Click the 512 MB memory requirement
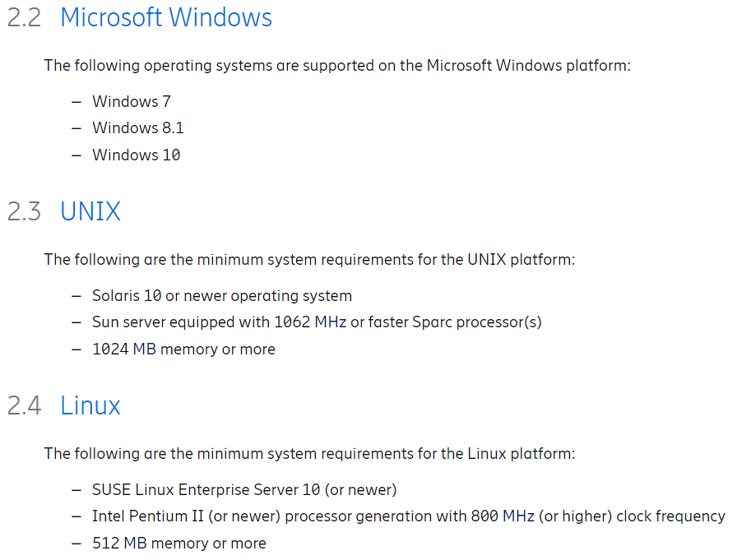The image size is (751, 560). [x=178, y=543]
